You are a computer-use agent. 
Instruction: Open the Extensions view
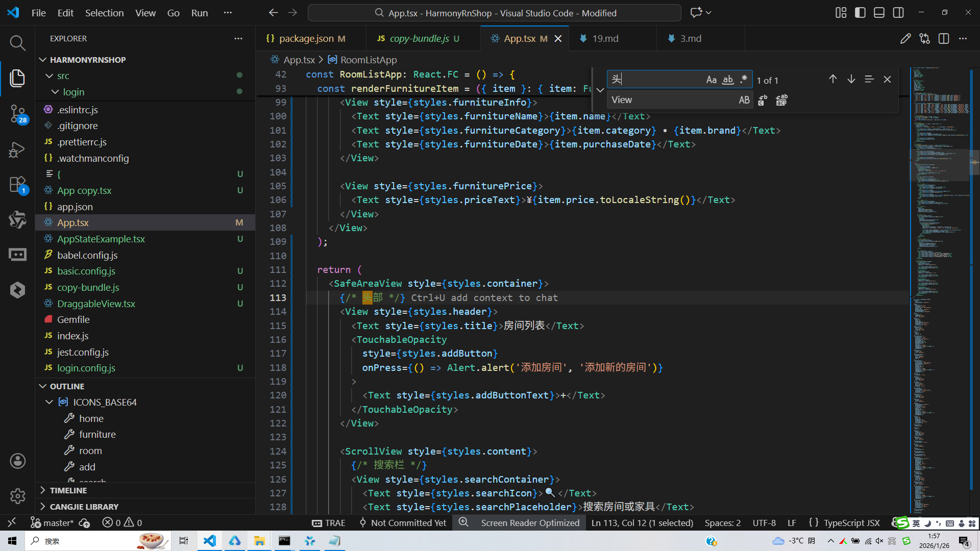17,185
